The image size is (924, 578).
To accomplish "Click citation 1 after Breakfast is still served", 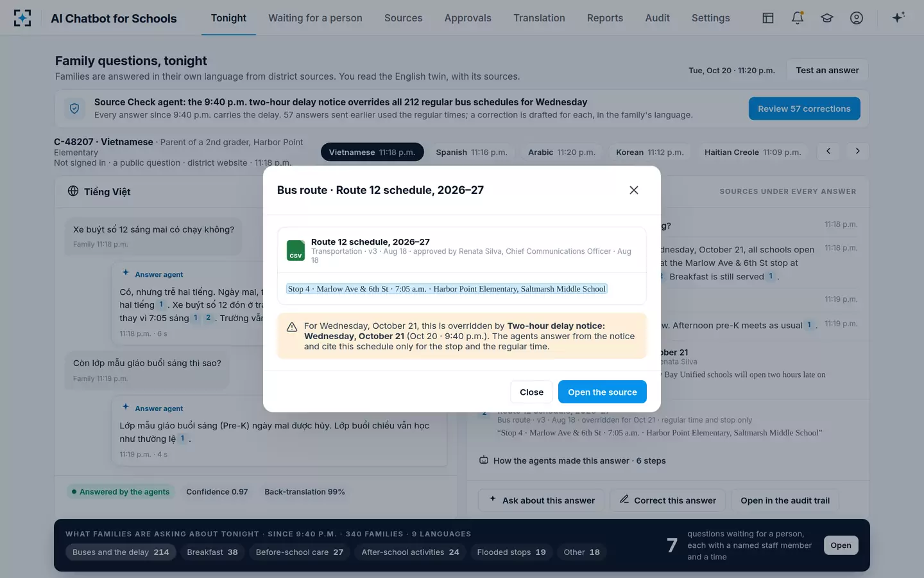I will coord(771,277).
